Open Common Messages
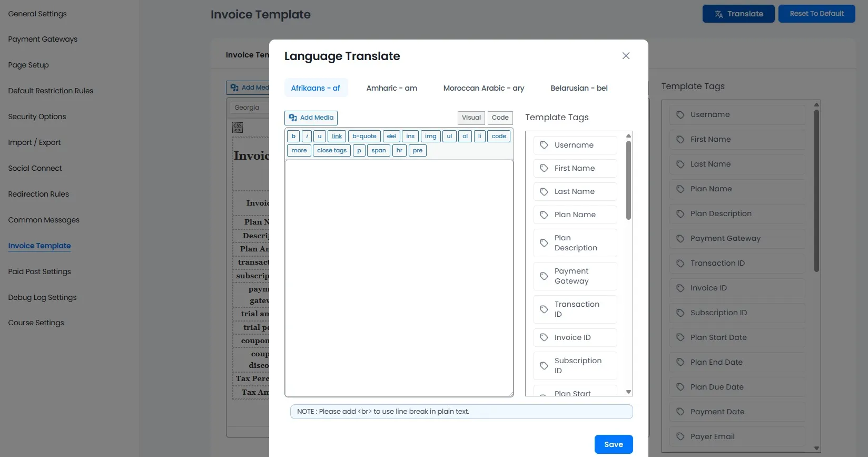 44,220
